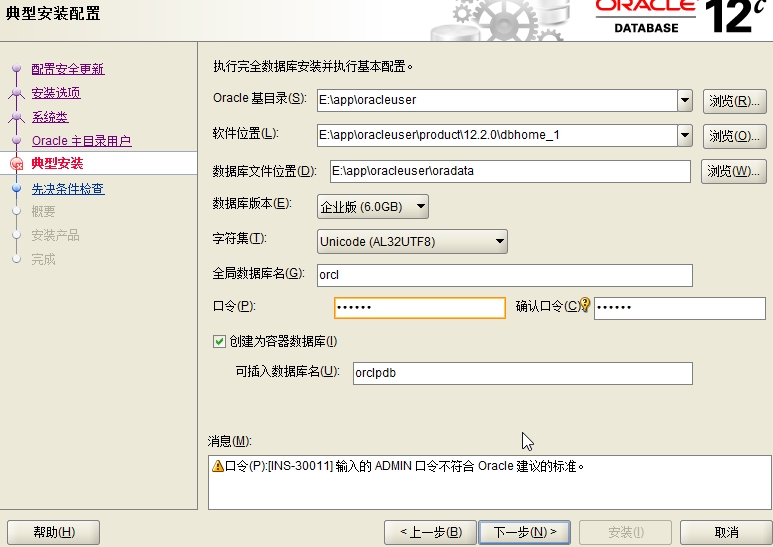Open the 数据库版本 企业版 dropdown
The height and width of the screenshot is (547, 773).
pos(373,206)
